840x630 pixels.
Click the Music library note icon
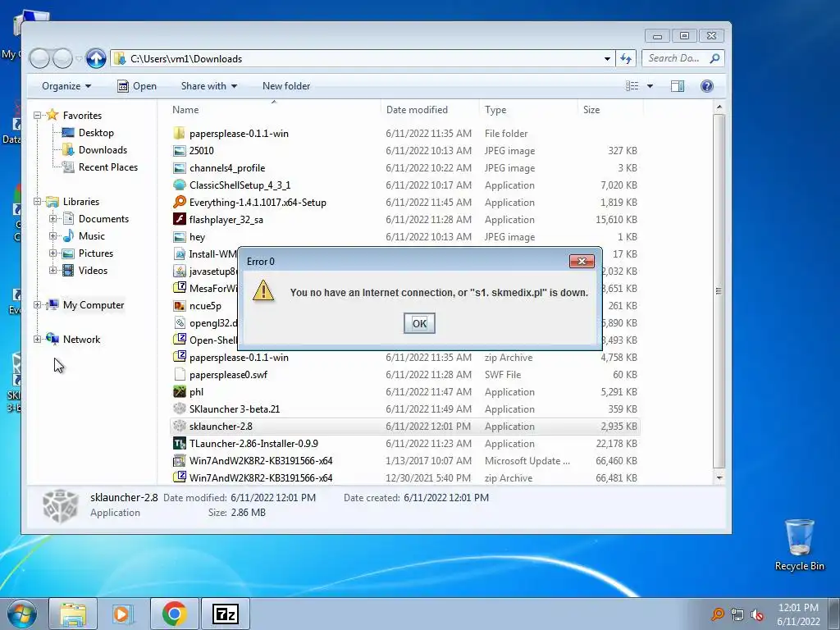pos(68,235)
